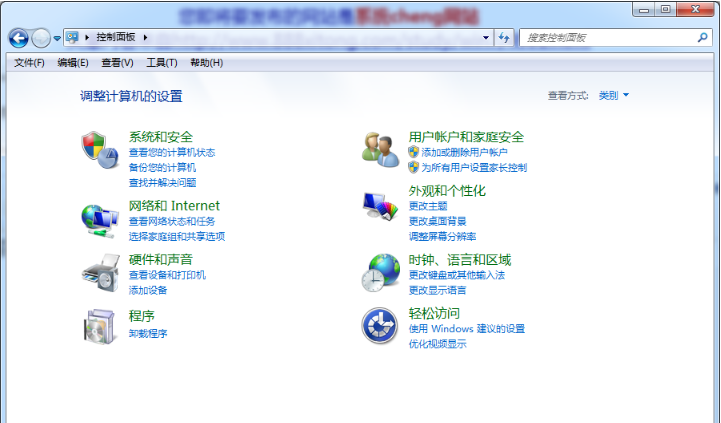Click 查看您的计算机状态 link
This screenshot has height=423, width=721.
pyautogui.click(x=172, y=152)
